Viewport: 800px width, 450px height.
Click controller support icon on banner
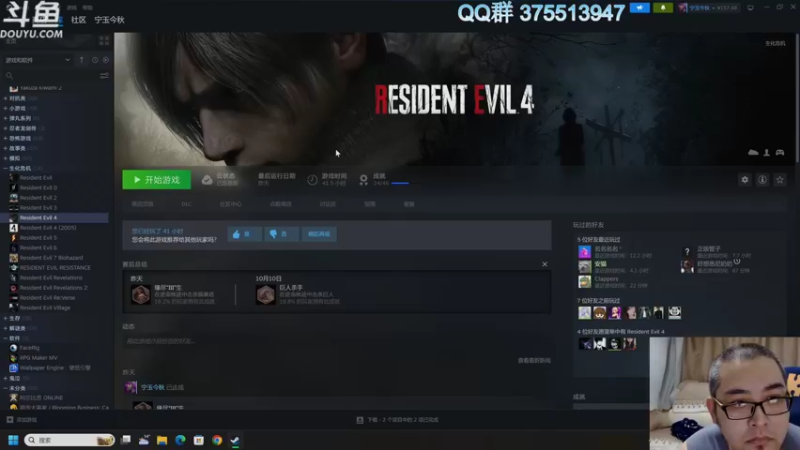[780, 153]
